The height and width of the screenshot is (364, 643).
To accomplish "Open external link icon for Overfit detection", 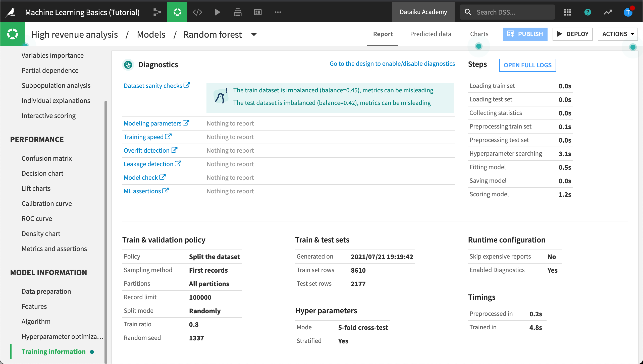I will [174, 150].
